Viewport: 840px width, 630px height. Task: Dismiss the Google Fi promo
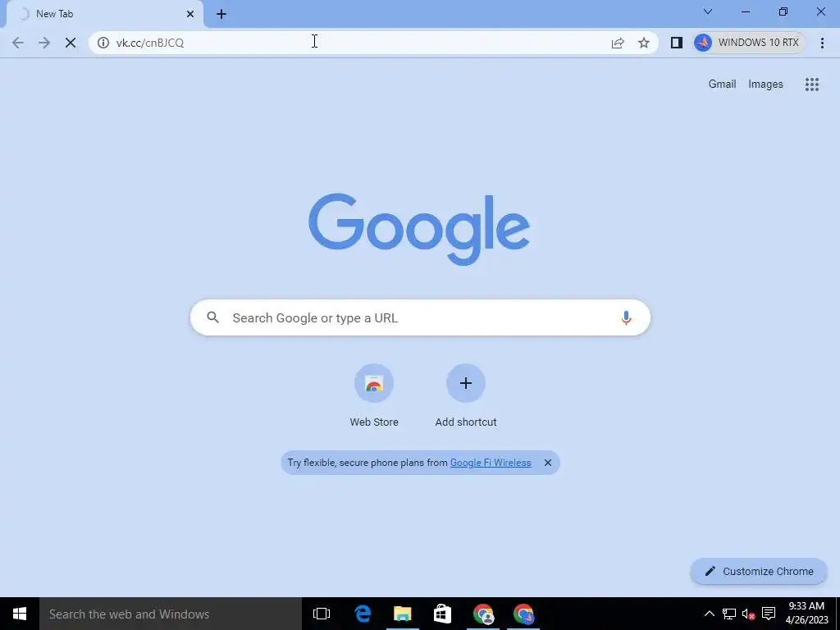point(547,463)
